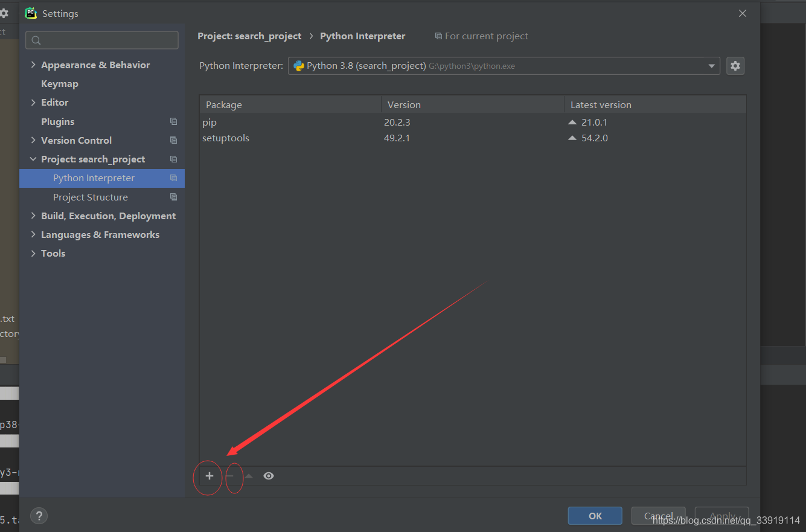This screenshot has height=532, width=806.
Task: Click the Install package plus icon
Action: (x=208, y=476)
